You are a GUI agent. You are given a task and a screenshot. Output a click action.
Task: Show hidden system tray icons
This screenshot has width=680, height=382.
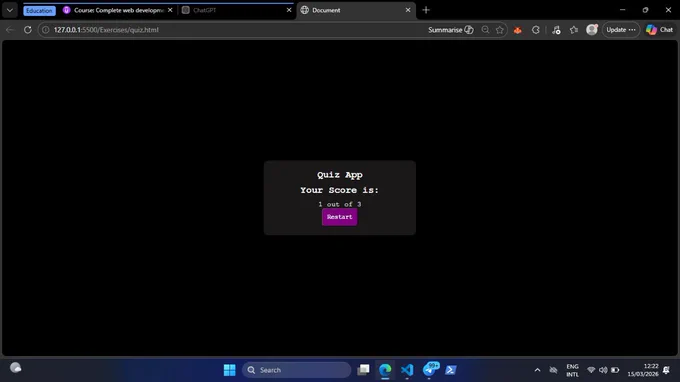pyautogui.click(x=537, y=370)
